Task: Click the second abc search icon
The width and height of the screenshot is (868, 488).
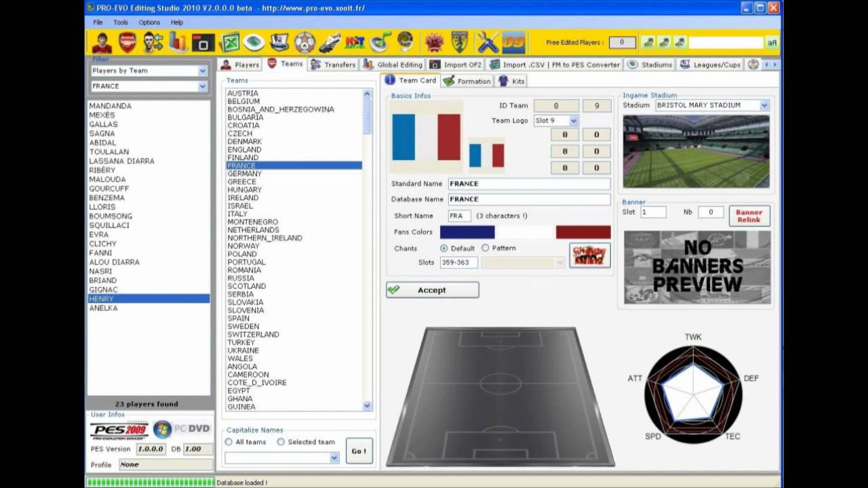Action: pyautogui.click(x=665, y=43)
